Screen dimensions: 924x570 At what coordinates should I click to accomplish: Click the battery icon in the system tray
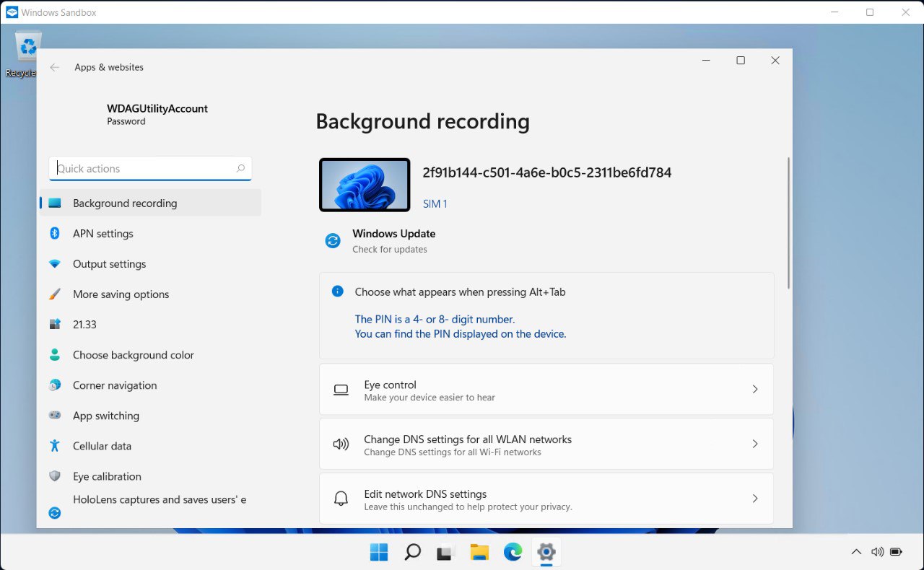coord(896,552)
